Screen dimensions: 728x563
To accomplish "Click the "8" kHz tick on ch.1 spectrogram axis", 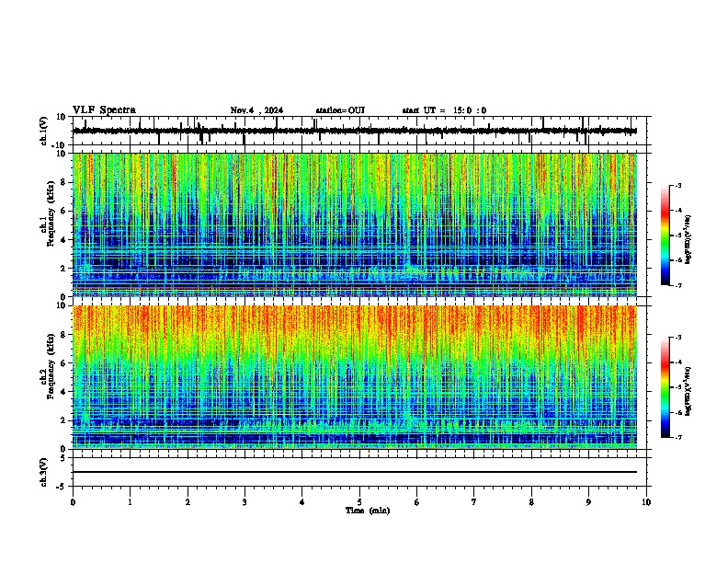I will pyautogui.click(x=63, y=182).
